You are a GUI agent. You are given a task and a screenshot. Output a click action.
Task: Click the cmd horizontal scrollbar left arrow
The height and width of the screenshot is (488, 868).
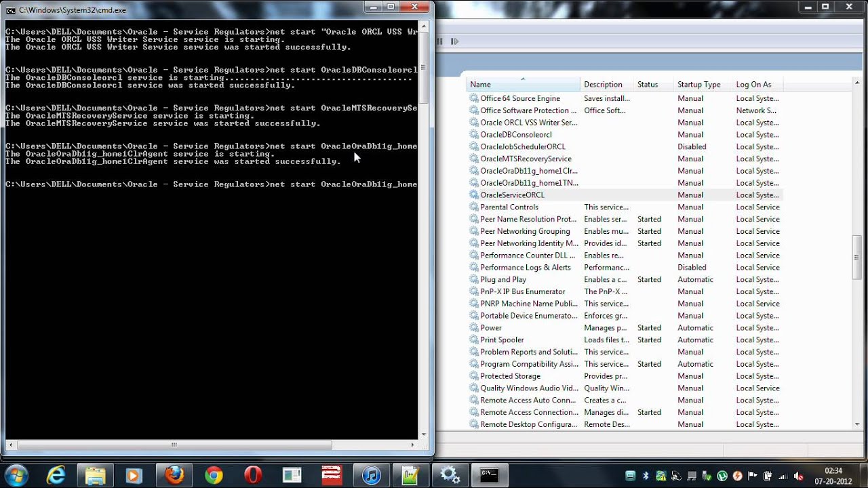[10, 445]
